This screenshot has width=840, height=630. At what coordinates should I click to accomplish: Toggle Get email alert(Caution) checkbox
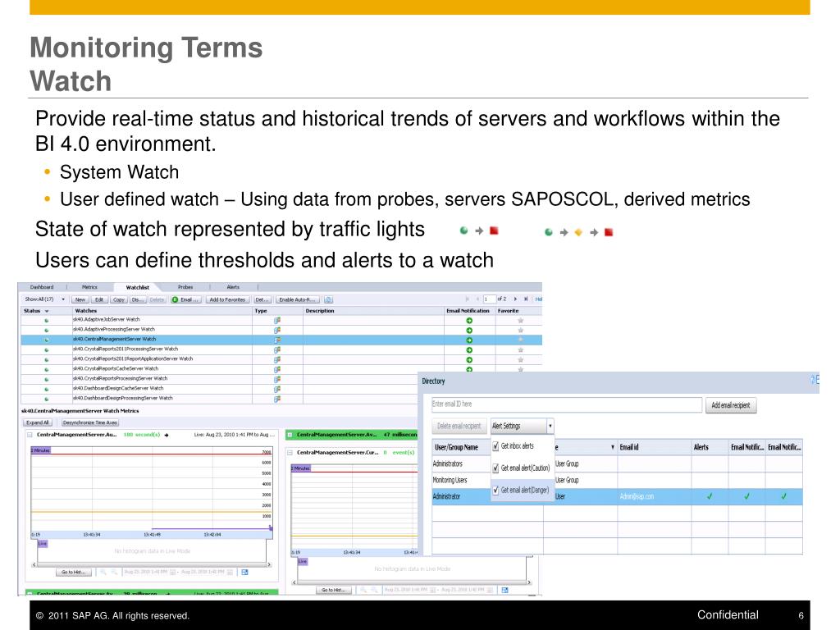495,468
